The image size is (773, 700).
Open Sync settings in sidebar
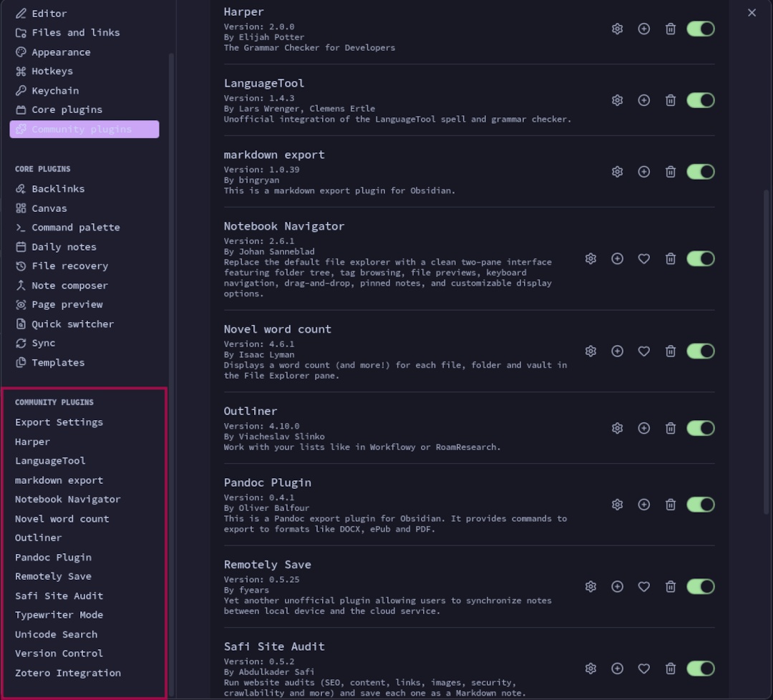84,344
